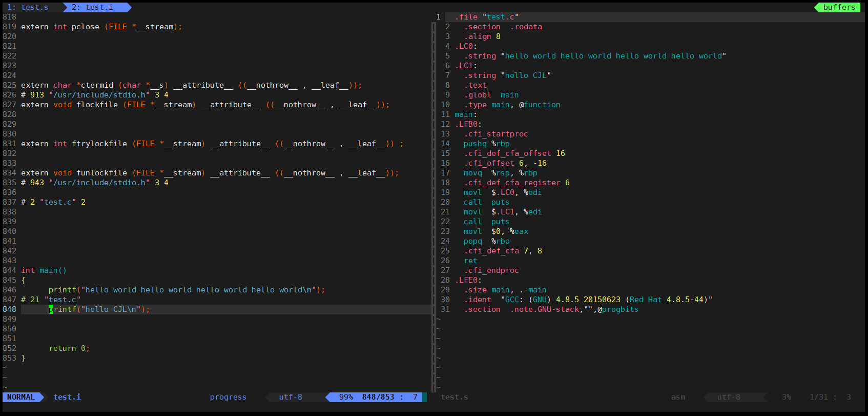Click '.cfi_def_cfa_offset 16' line
868x416 pixels.
[x=514, y=153]
